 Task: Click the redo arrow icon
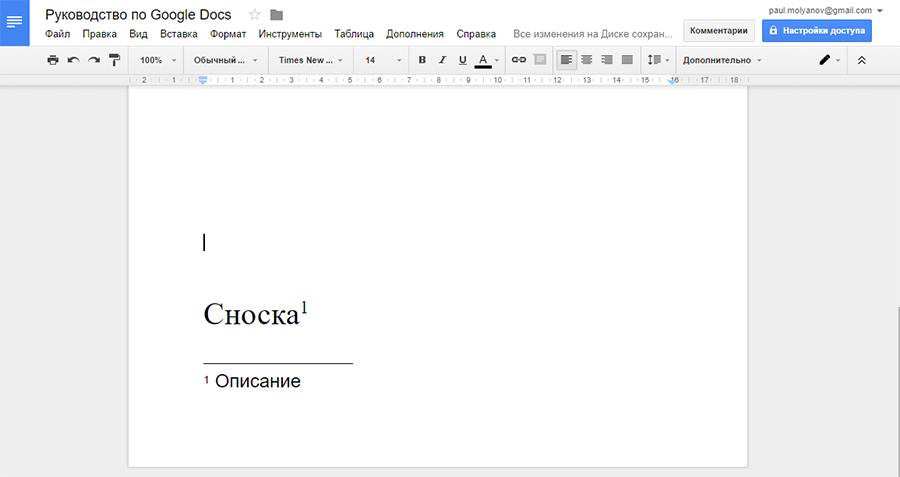94,60
